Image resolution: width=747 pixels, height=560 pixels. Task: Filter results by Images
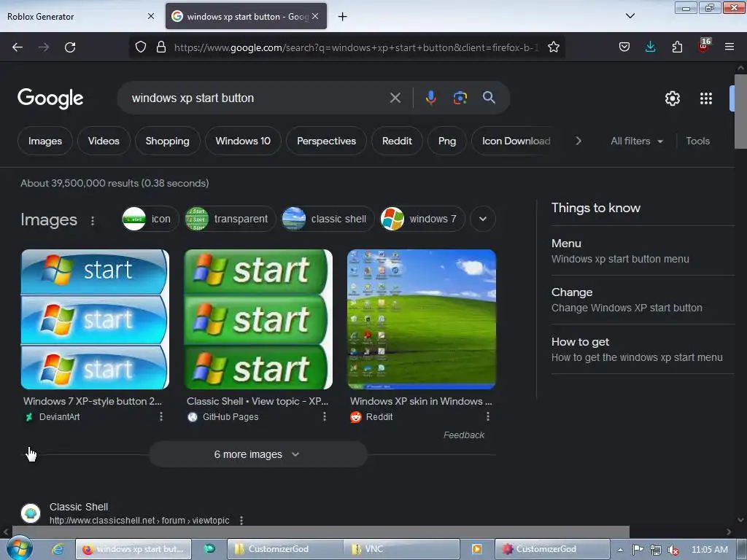point(44,141)
